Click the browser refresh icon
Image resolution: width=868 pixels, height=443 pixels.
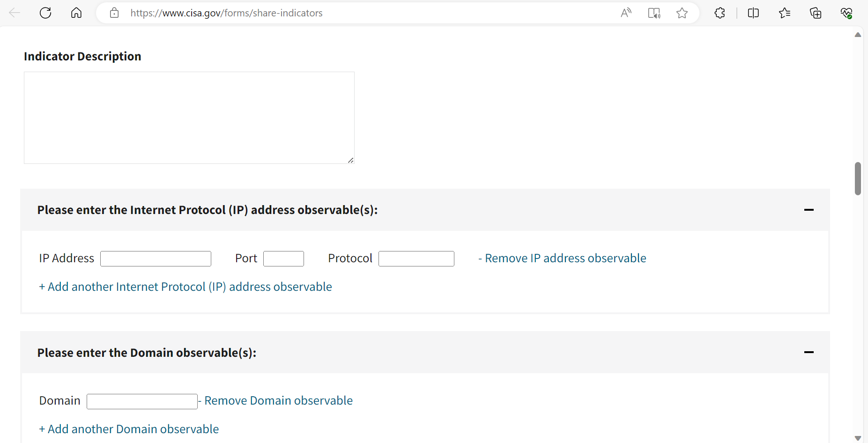click(45, 13)
